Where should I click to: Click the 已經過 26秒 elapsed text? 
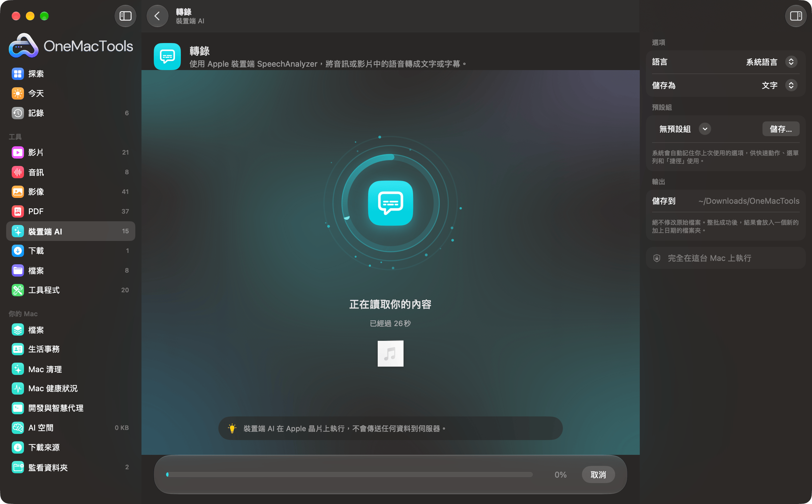(x=390, y=323)
